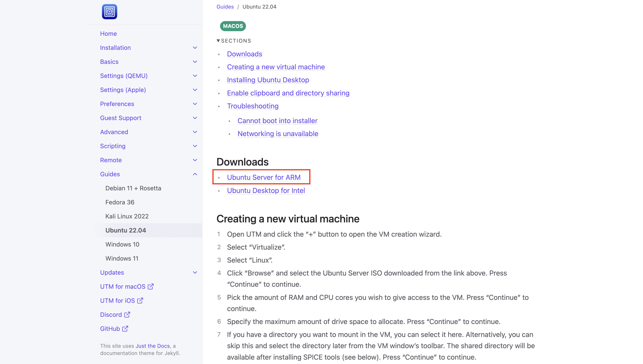Open the Windows 11 guide
The height and width of the screenshot is (364, 643).
click(122, 258)
